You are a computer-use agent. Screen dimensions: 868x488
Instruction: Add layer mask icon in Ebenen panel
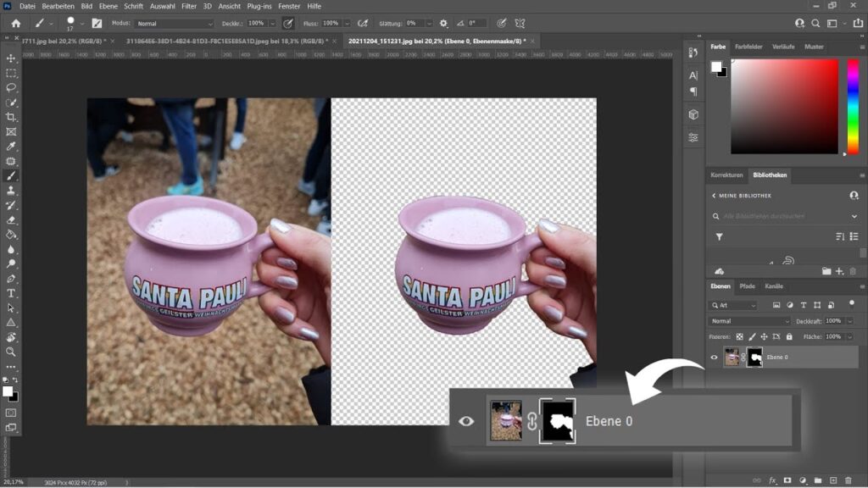point(787,480)
